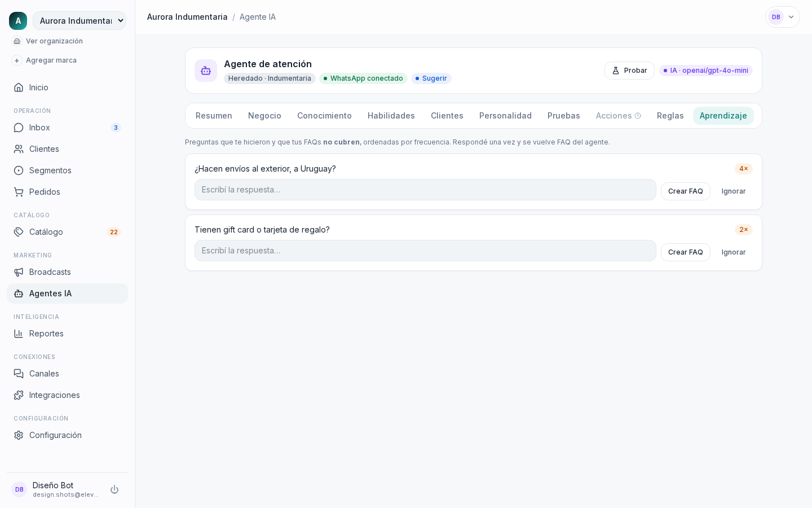Image resolution: width=812 pixels, height=508 pixels.
Task: Switch to the Negocio tab
Action: pyautogui.click(x=264, y=116)
